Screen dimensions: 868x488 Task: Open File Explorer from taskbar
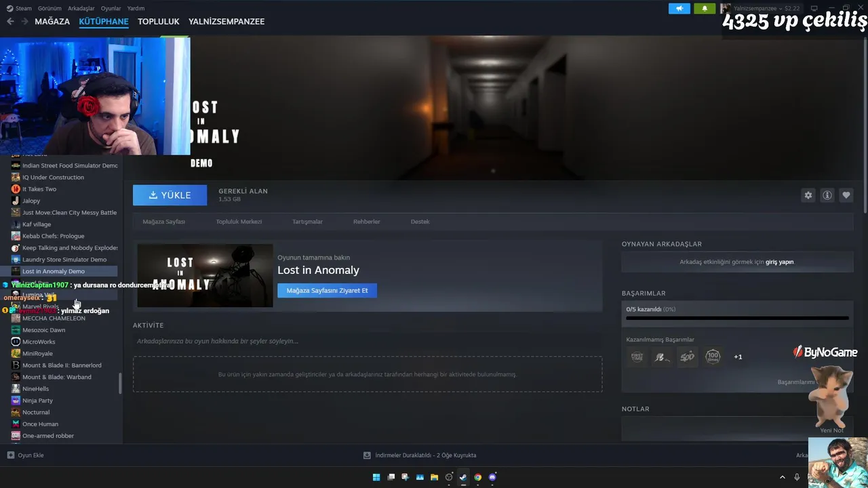pyautogui.click(x=434, y=477)
